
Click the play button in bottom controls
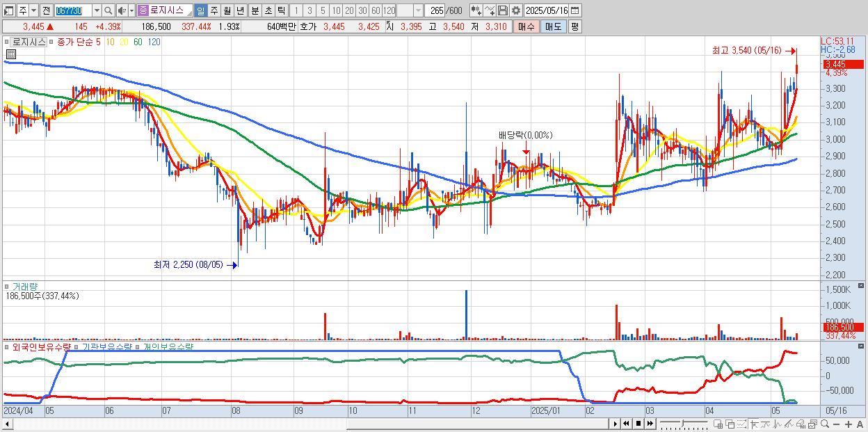pos(616,424)
